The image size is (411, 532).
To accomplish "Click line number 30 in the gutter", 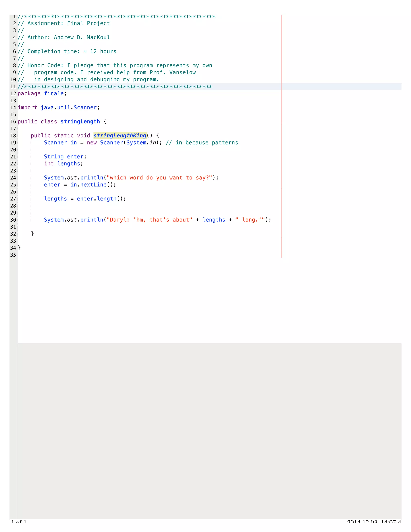I will pyautogui.click(x=13, y=220).
